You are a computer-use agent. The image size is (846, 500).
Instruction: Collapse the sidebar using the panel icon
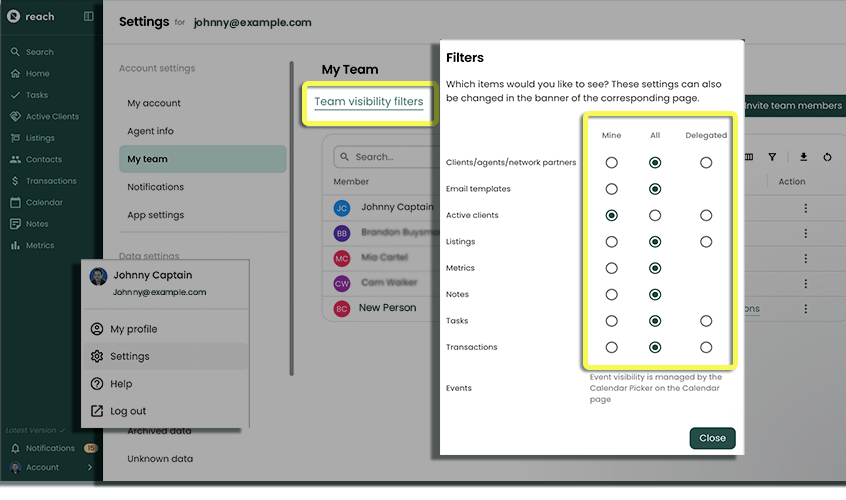[x=88, y=16]
